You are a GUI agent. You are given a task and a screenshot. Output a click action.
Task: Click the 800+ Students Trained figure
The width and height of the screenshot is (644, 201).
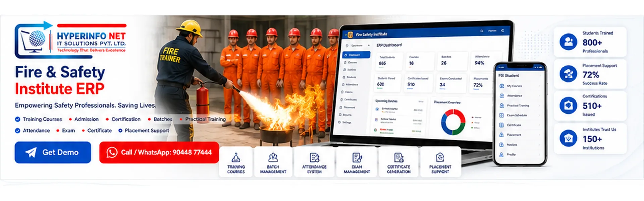(592, 43)
